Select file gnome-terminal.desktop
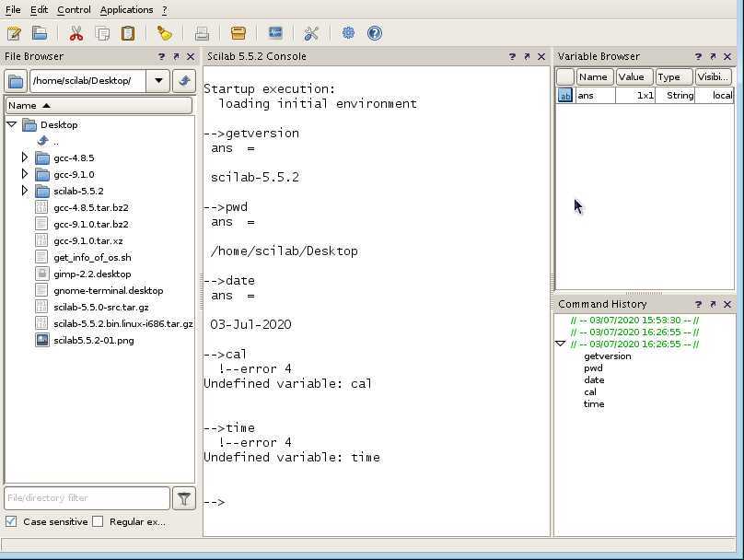The image size is (744, 560). (108, 290)
